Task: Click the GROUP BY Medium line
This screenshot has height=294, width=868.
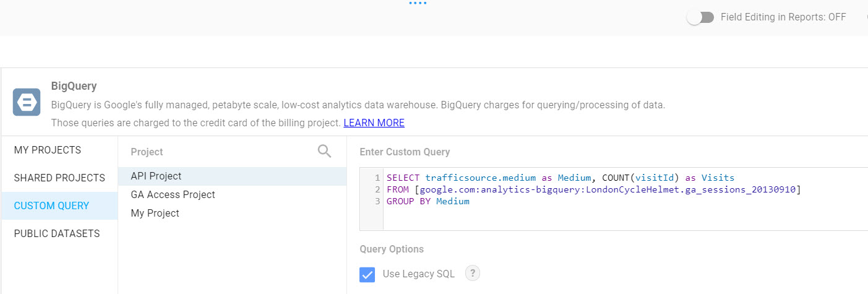Action: coord(428,201)
